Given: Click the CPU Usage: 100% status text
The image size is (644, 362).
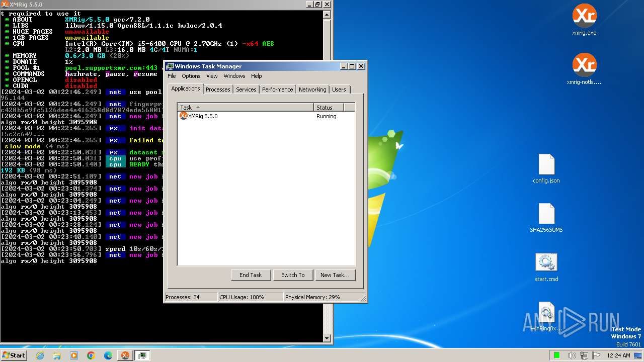Looking at the screenshot, I should [242, 297].
